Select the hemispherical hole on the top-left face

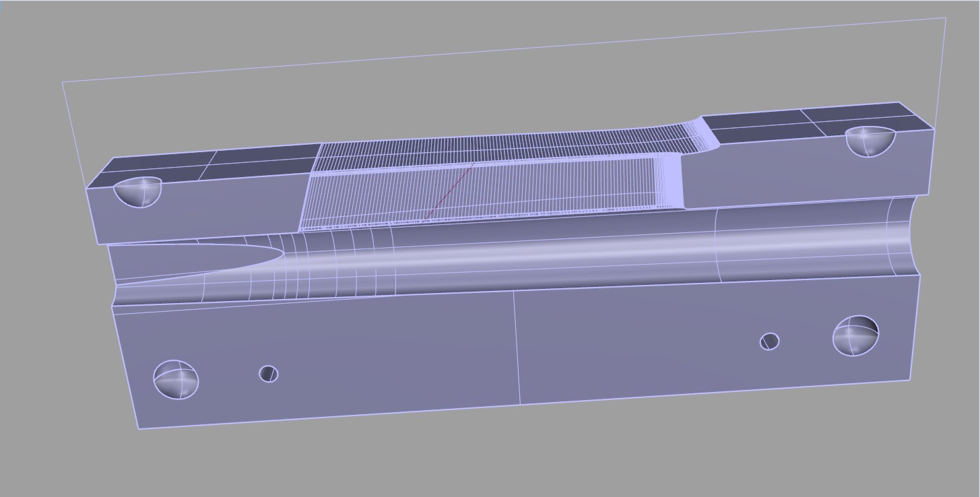click(x=138, y=191)
